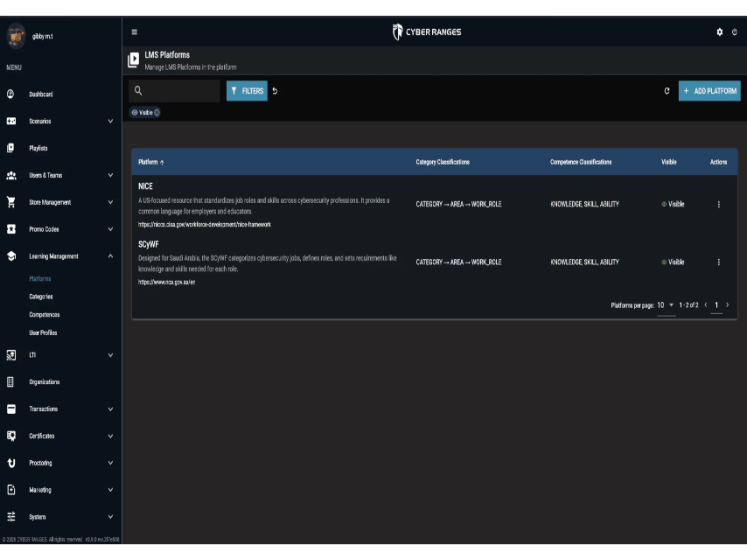Expand the Transactions chevron
747x560 pixels.
click(x=110, y=409)
